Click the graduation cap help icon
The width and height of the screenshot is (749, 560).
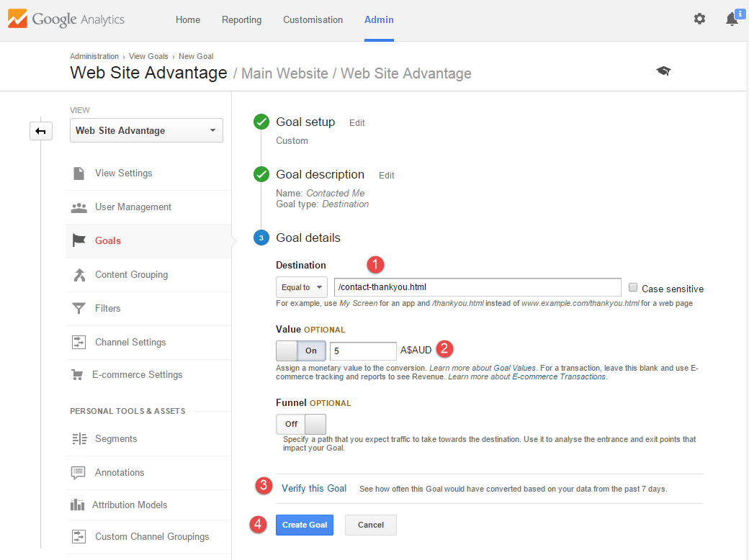click(663, 71)
